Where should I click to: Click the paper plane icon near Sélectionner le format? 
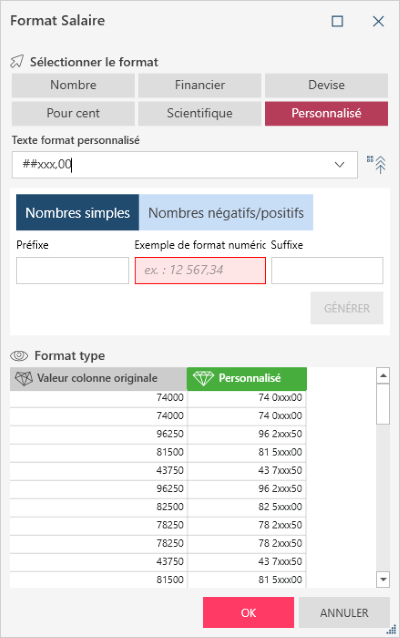(x=17, y=62)
